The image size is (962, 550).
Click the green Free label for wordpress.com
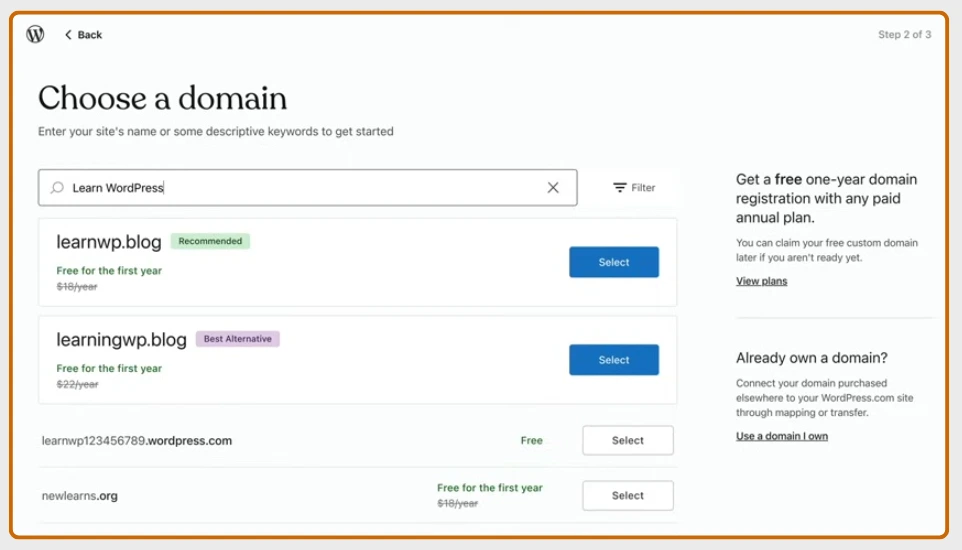(x=531, y=440)
